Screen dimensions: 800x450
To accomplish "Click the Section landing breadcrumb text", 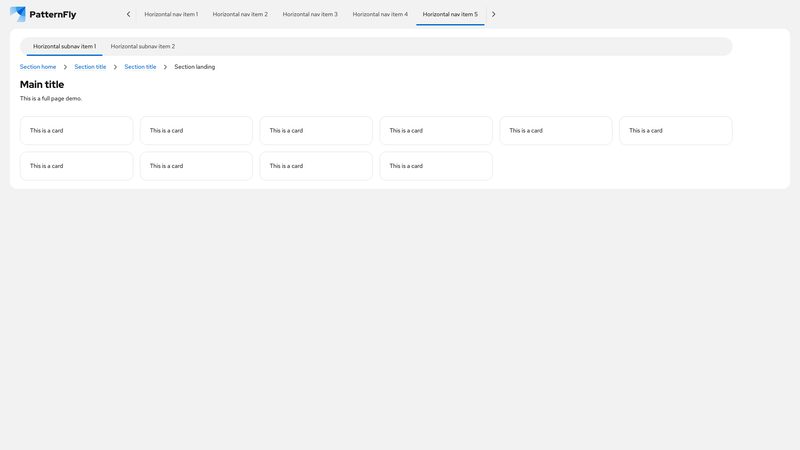I will click(x=194, y=67).
